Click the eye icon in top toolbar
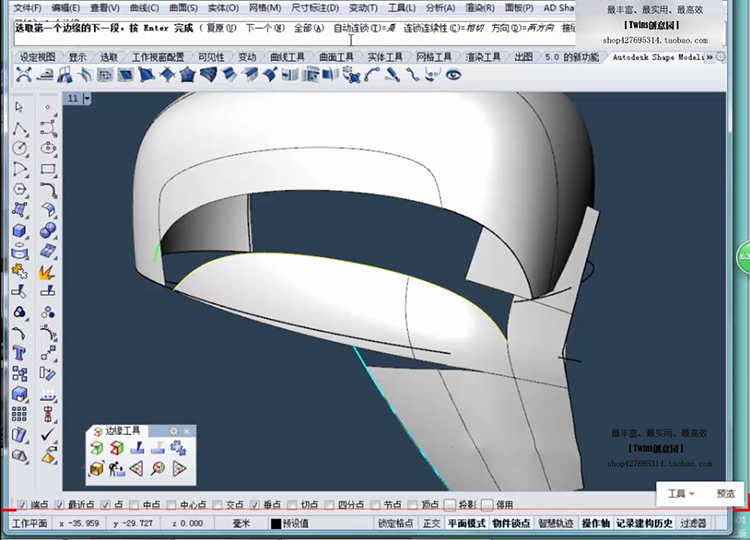The height and width of the screenshot is (540, 750). (x=453, y=74)
